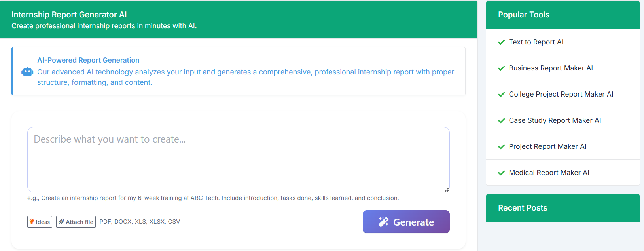
Task: Select the Recent Posts section header
Action: 523,208
